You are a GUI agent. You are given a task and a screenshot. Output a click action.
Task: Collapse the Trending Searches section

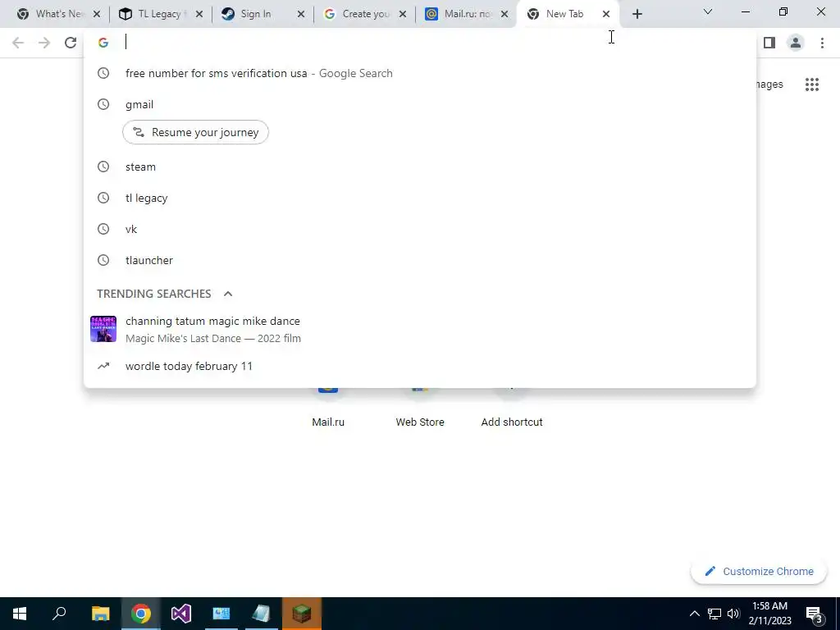coord(228,294)
